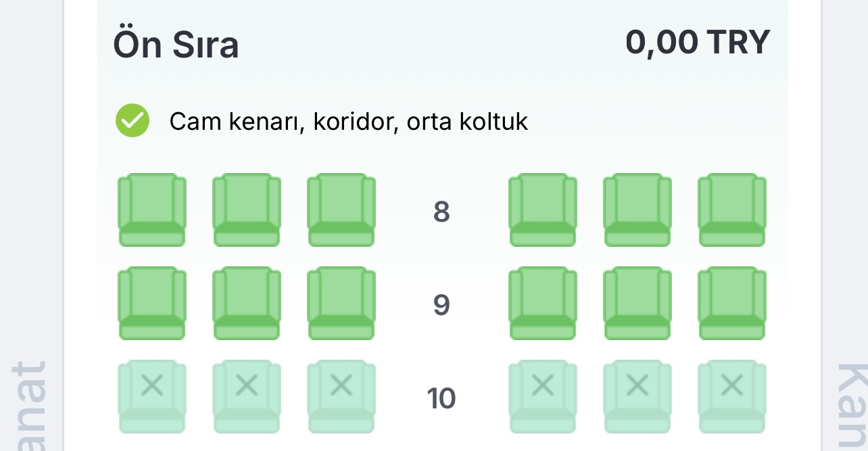Select the right middle seat in row 8

637,210
